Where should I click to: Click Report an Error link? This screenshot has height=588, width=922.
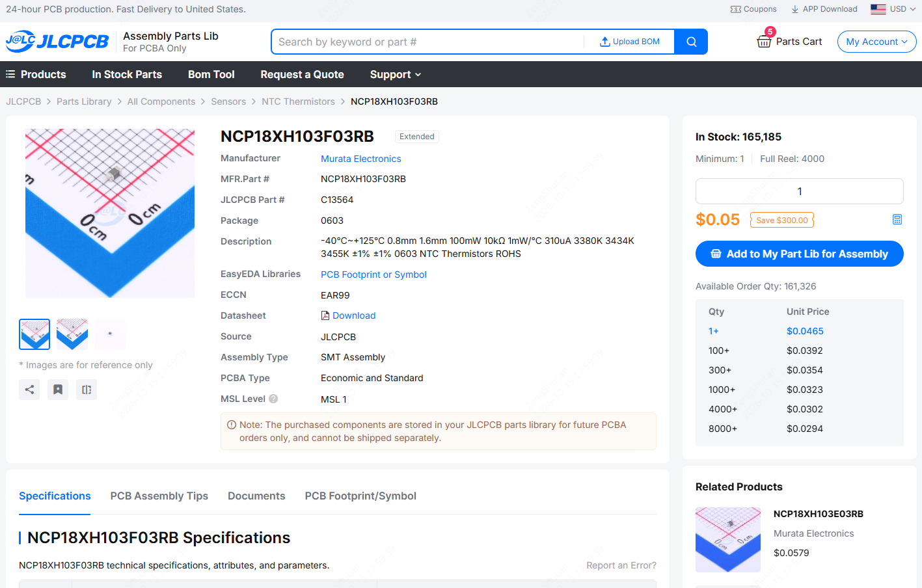tap(621, 565)
